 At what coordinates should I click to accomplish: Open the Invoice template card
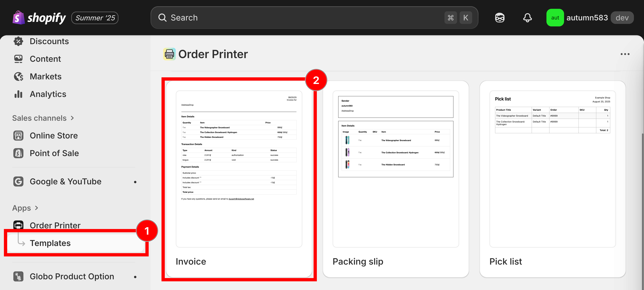(239, 179)
